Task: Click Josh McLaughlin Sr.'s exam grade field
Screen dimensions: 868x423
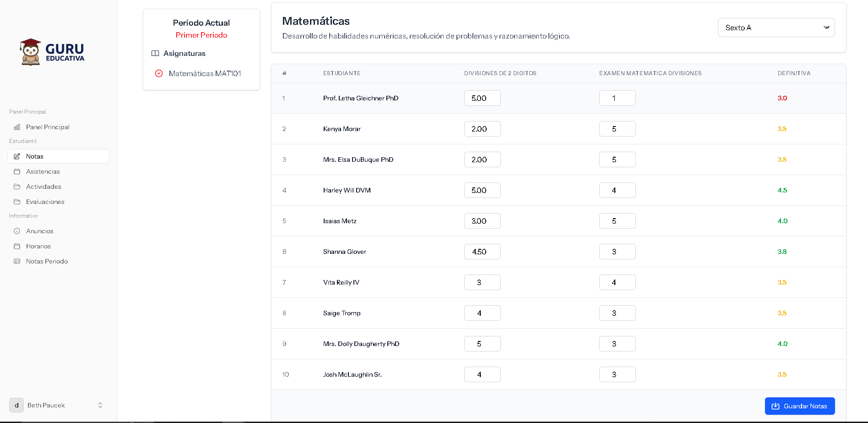Action: click(617, 374)
